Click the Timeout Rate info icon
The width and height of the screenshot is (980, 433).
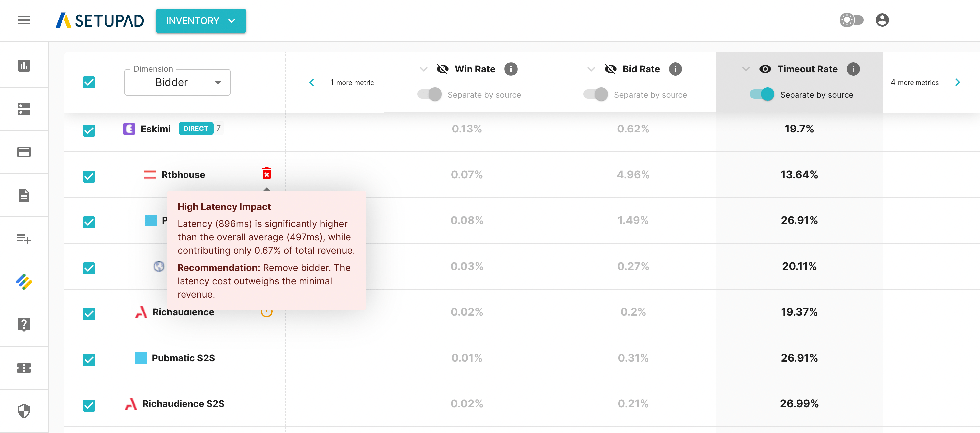click(853, 69)
